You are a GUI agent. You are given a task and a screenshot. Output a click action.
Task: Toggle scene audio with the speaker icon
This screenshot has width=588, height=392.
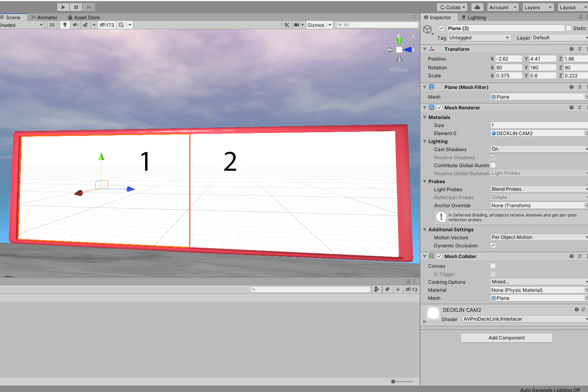coord(75,25)
